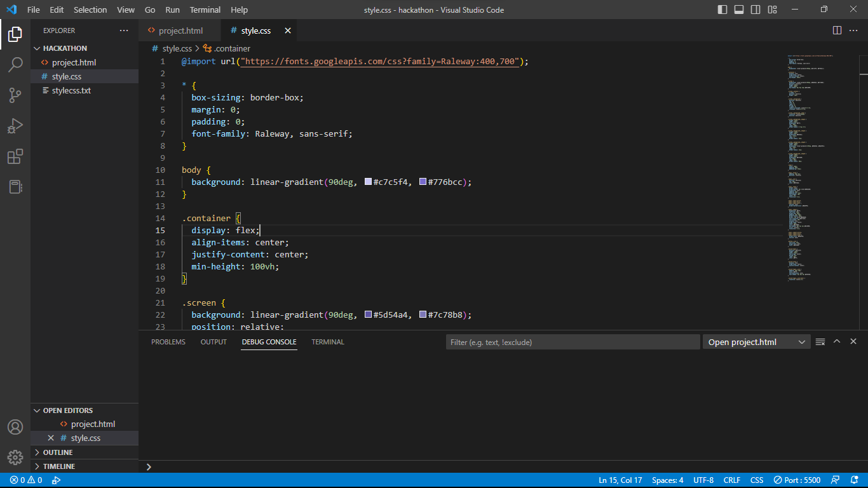The height and width of the screenshot is (488, 868).
Task: Open the Run and Debug view
Action: coord(15,126)
